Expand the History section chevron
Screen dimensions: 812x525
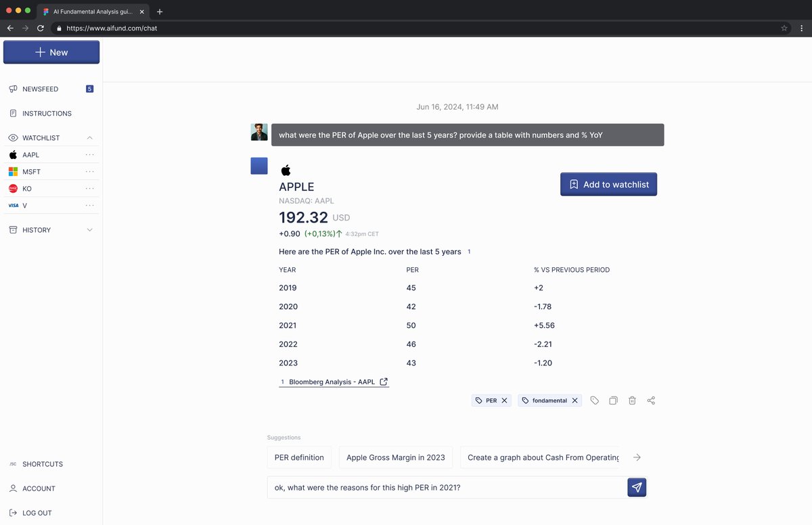pyautogui.click(x=90, y=230)
